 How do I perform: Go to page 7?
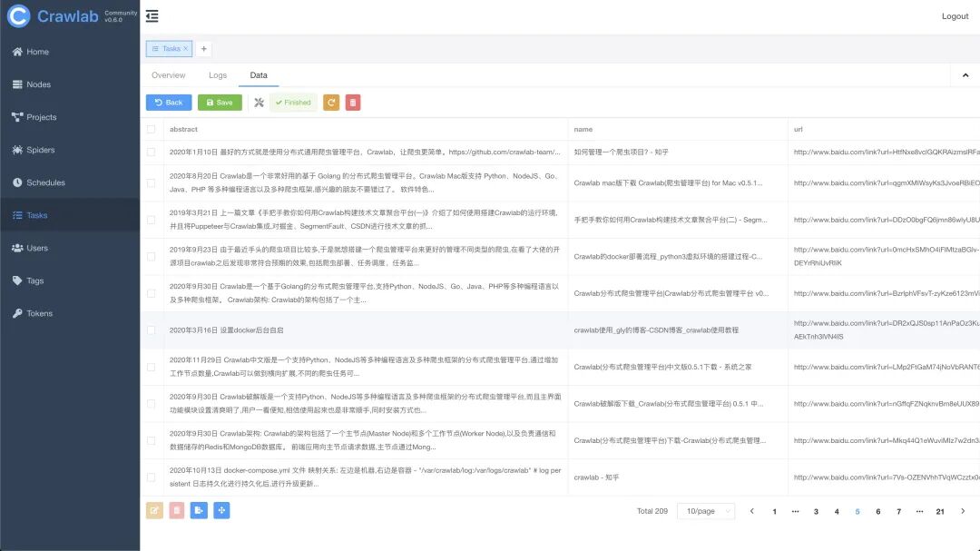[898, 512]
